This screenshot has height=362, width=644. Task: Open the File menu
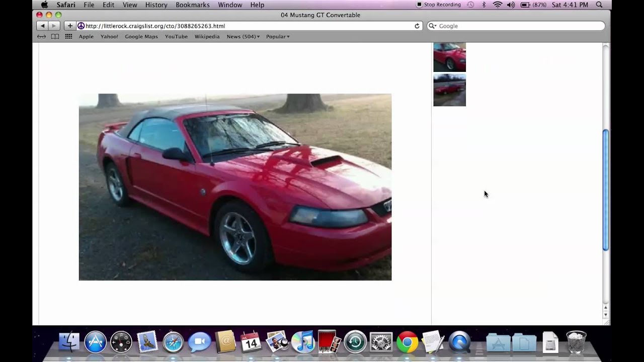(x=89, y=5)
